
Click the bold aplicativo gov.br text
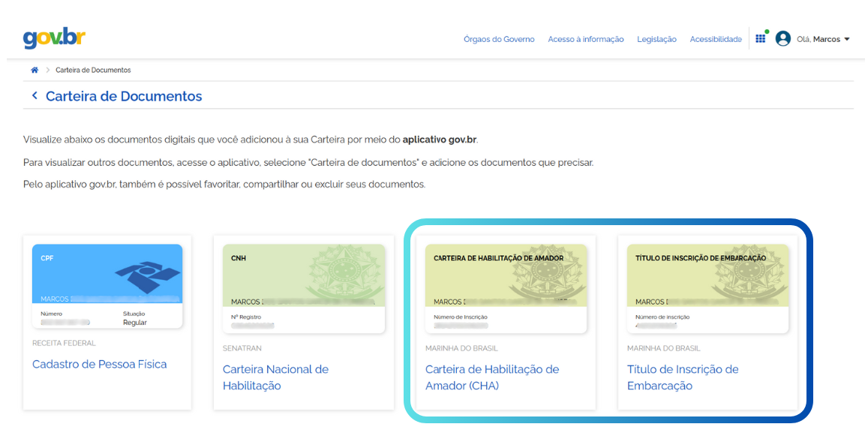pyautogui.click(x=440, y=140)
